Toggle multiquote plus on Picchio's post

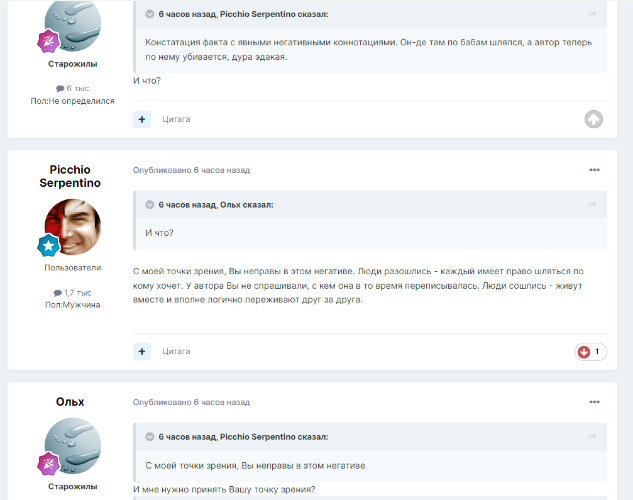pyautogui.click(x=142, y=351)
